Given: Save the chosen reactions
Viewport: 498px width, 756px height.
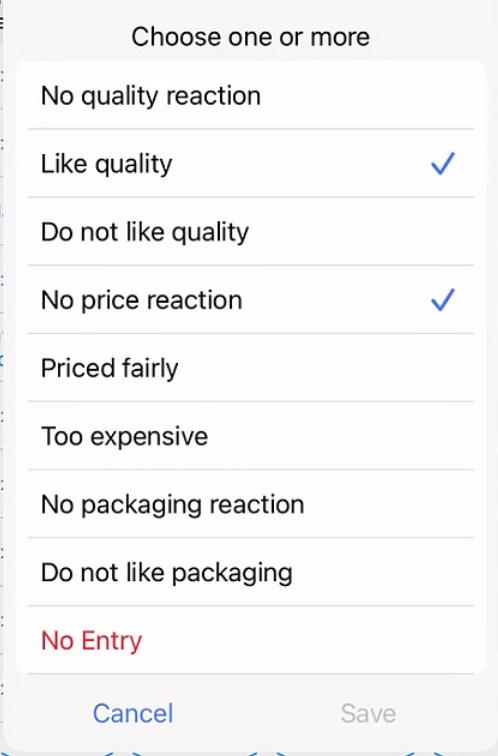Looking at the screenshot, I should pyautogui.click(x=368, y=713).
